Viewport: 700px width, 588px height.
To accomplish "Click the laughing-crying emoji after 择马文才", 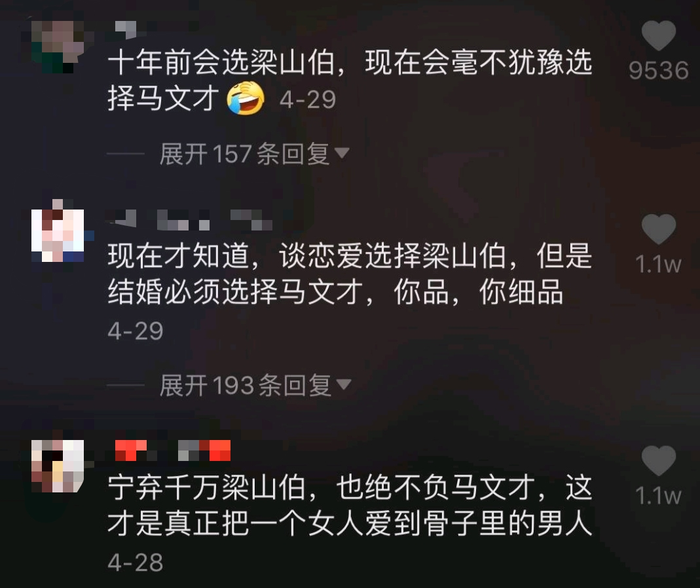I will (245, 99).
